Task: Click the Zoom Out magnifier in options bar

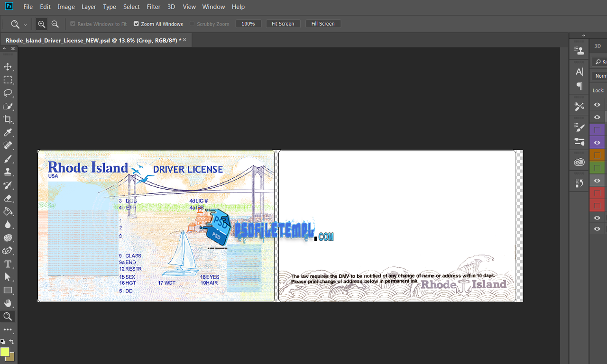Action: tap(55, 24)
